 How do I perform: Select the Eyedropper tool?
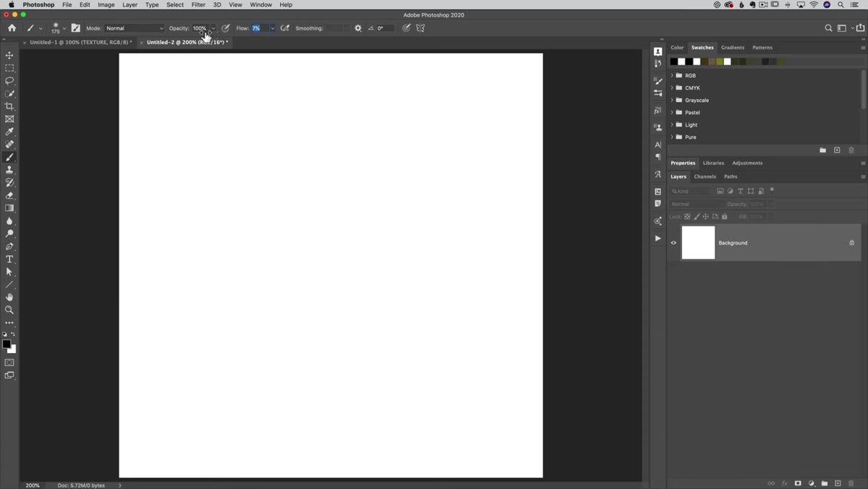(9, 132)
